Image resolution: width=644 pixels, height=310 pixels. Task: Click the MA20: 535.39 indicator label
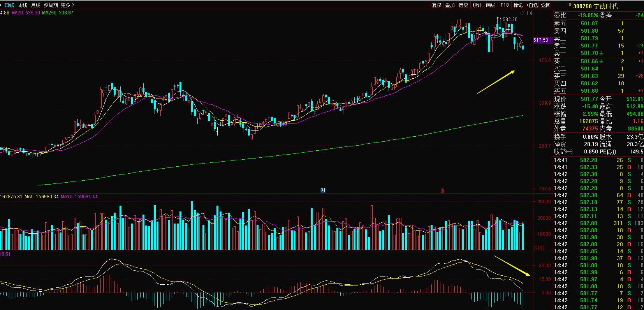[x=25, y=13]
